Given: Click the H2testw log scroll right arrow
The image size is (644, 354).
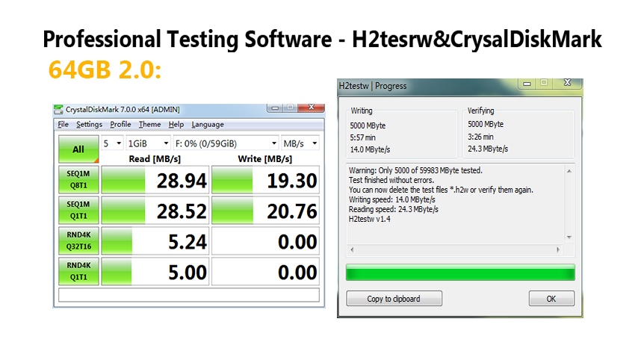Looking at the screenshot, I should (558, 249).
